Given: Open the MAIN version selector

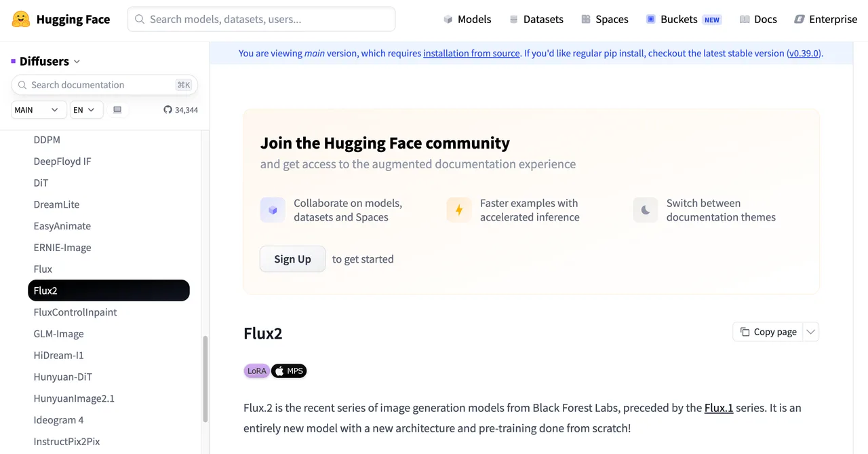Looking at the screenshot, I should 39,109.
